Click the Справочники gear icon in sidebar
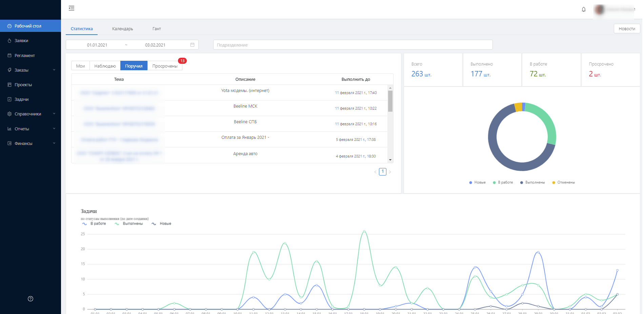Screen dimensions: 644x314 point(9,114)
